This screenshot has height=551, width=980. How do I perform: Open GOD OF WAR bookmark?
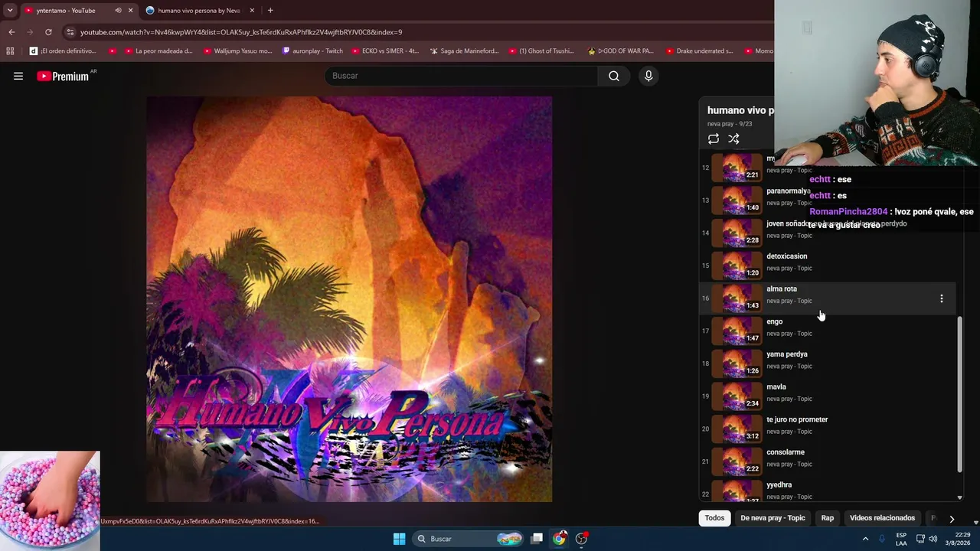pos(620,51)
